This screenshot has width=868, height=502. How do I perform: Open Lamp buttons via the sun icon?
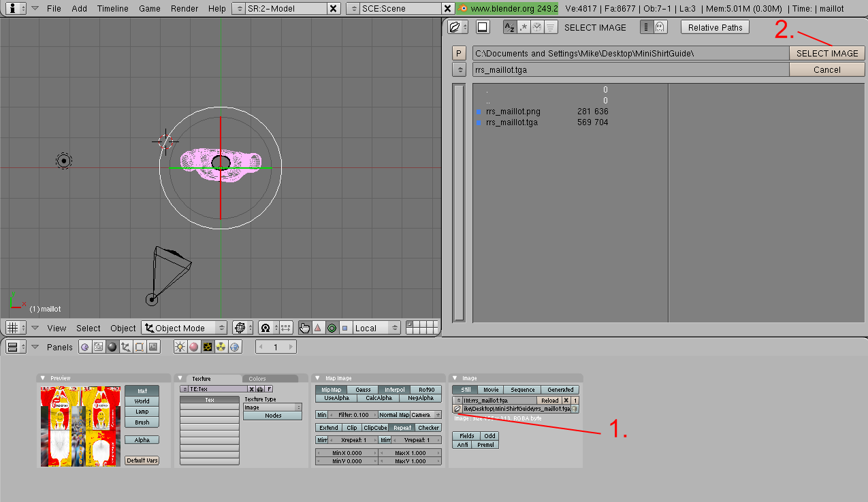(x=180, y=347)
